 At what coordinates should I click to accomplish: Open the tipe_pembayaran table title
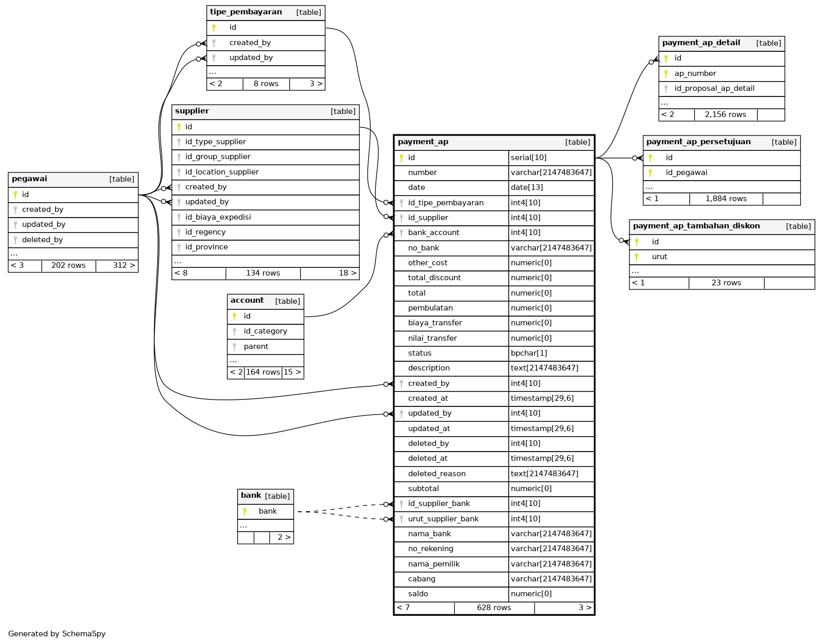[246, 12]
